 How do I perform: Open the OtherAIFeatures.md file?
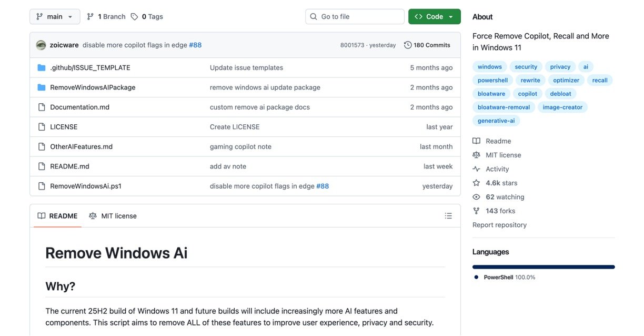[81, 146]
